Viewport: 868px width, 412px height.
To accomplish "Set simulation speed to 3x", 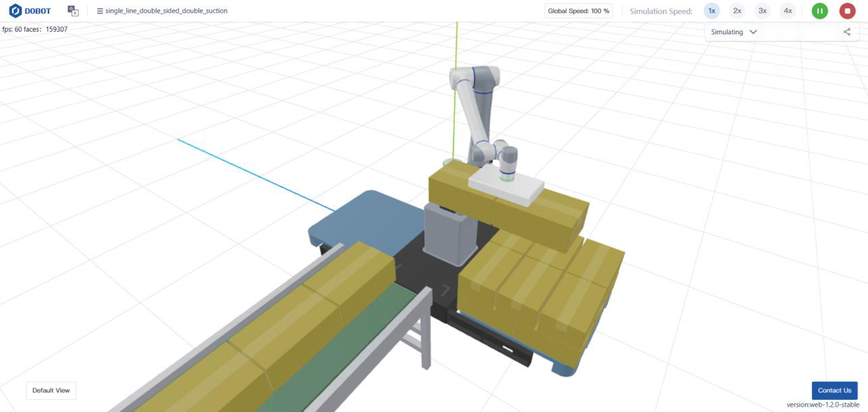I will coord(762,11).
